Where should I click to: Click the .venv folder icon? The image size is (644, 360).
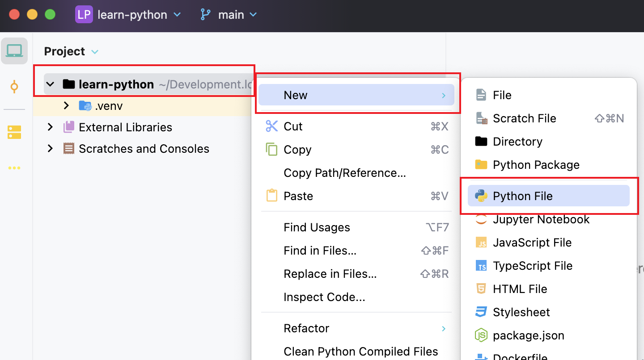coord(85,106)
